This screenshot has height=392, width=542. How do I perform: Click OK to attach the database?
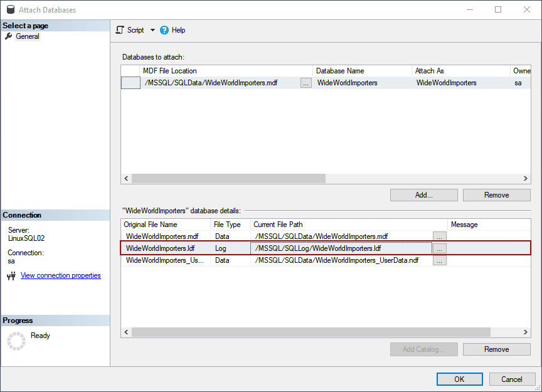459,379
